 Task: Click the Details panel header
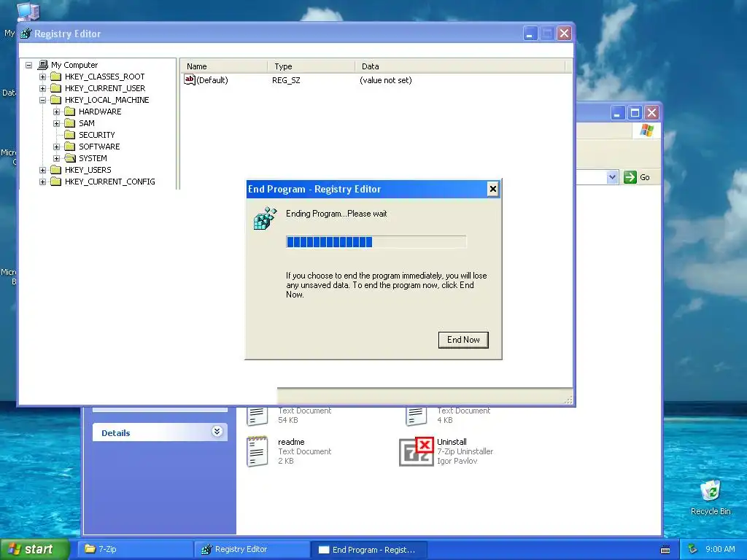160,432
